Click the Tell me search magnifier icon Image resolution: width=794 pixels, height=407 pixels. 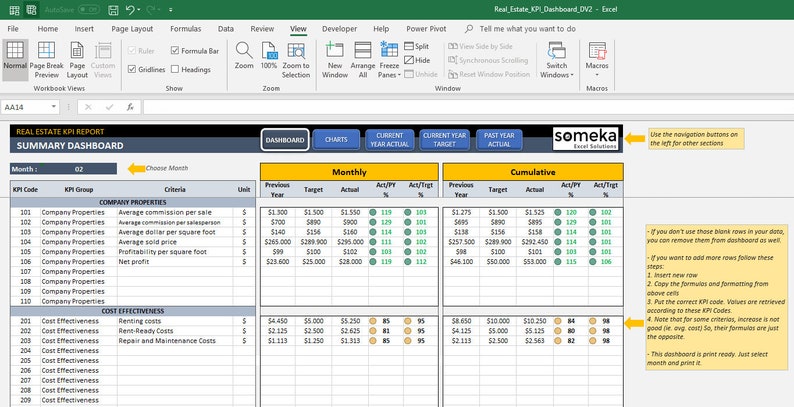(x=469, y=29)
